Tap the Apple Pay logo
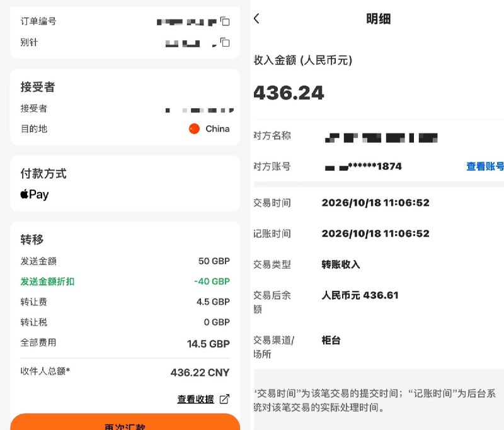 tap(35, 195)
